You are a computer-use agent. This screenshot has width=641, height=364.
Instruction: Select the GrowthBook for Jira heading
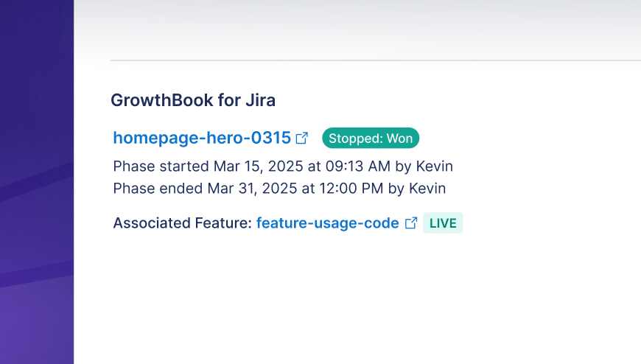[x=193, y=100]
